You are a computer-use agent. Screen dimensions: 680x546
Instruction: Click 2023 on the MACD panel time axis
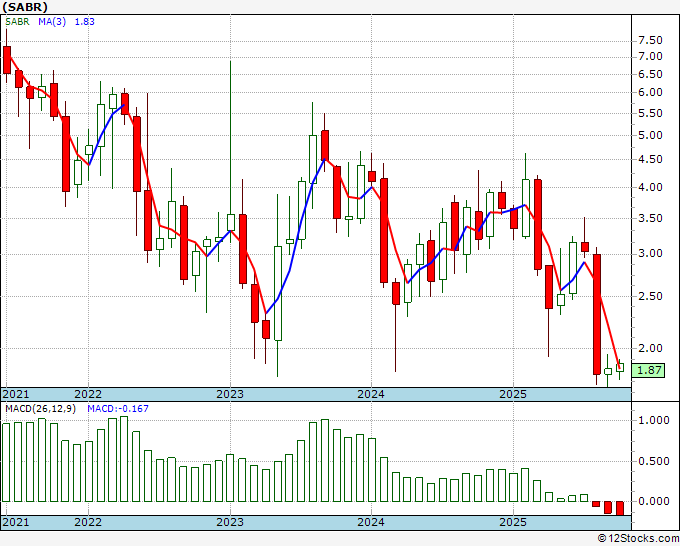(x=230, y=522)
